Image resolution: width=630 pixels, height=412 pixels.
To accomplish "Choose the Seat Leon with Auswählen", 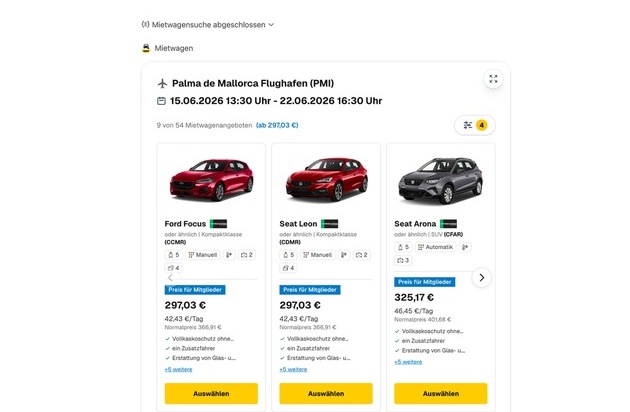I will click(x=325, y=393).
